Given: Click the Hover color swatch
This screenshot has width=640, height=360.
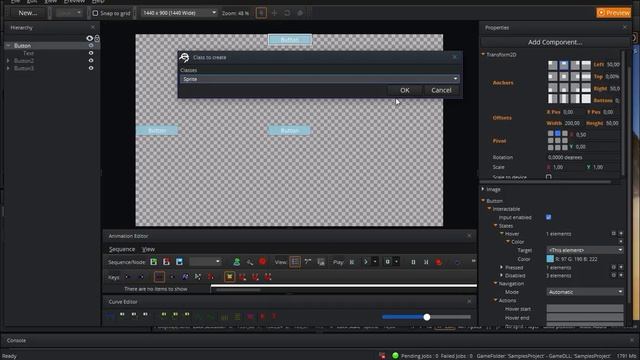Looking at the screenshot, I should (x=550, y=259).
